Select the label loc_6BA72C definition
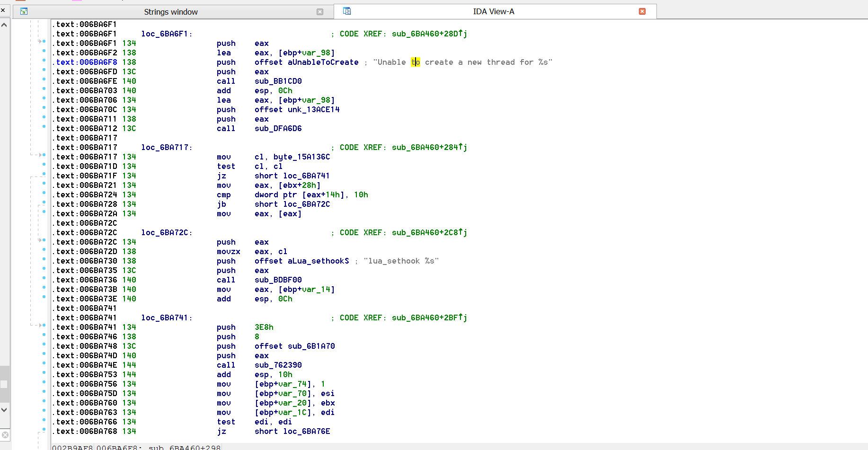This screenshot has height=450, width=868. tap(167, 233)
